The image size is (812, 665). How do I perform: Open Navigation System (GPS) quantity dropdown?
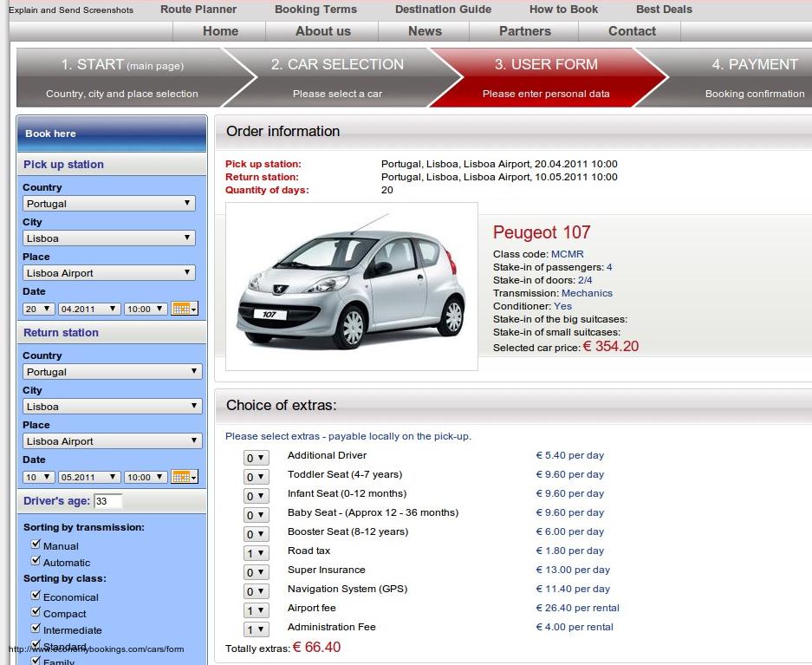click(256, 591)
